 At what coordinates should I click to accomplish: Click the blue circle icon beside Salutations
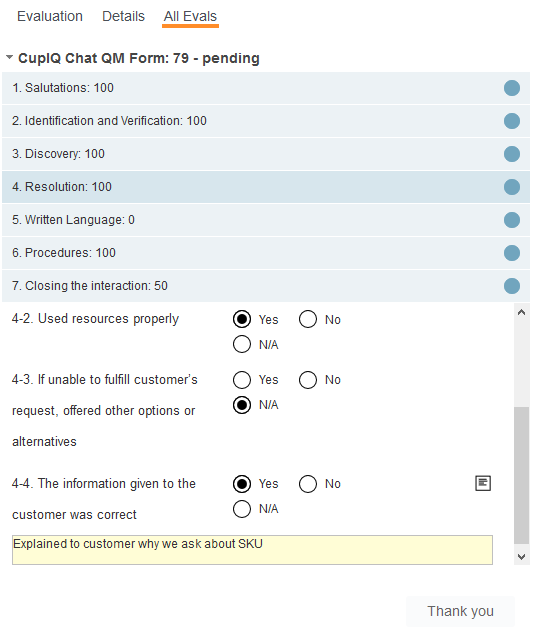pyautogui.click(x=512, y=88)
